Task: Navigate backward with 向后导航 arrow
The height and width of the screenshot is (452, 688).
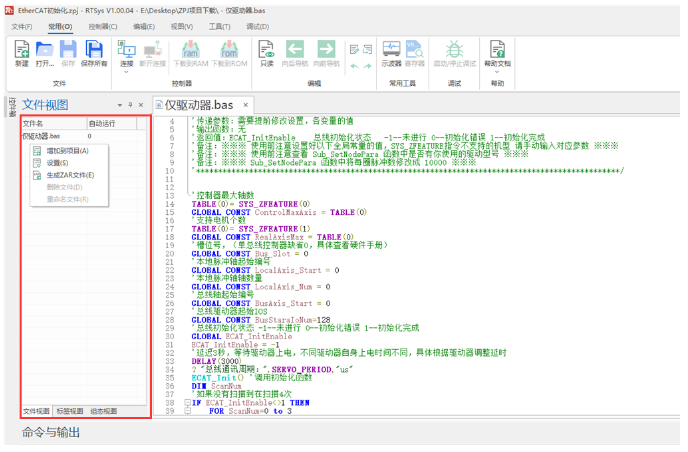Action: [x=295, y=49]
